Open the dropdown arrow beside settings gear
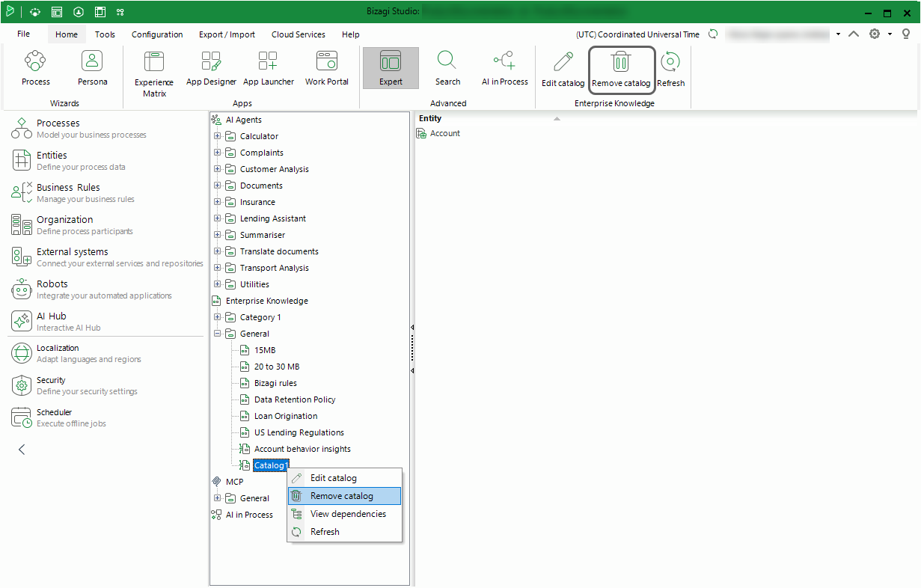This screenshot has width=921, height=588. pos(890,34)
